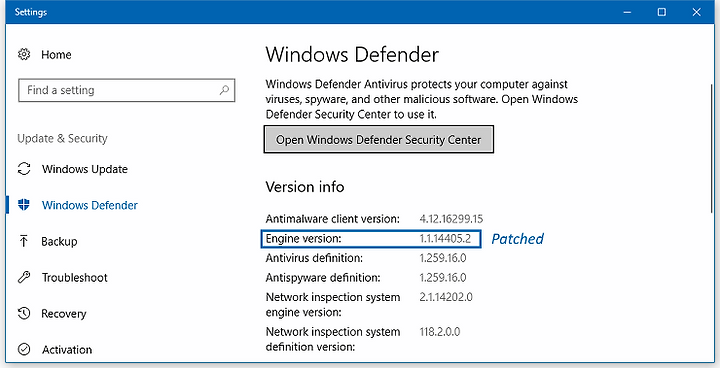
Task: Click the magnifier icon in search box
Action: tap(224, 90)
